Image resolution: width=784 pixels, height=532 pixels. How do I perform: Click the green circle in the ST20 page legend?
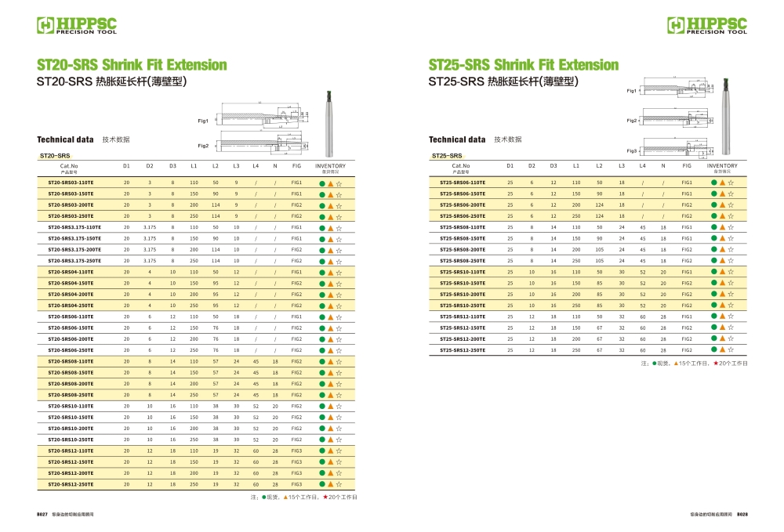[x=264, y=498]
